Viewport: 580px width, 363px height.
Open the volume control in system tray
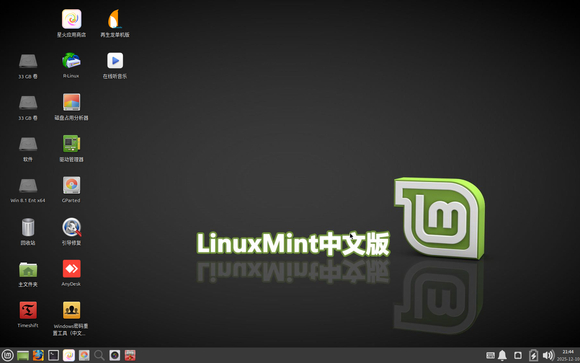(x=548, y=355)
